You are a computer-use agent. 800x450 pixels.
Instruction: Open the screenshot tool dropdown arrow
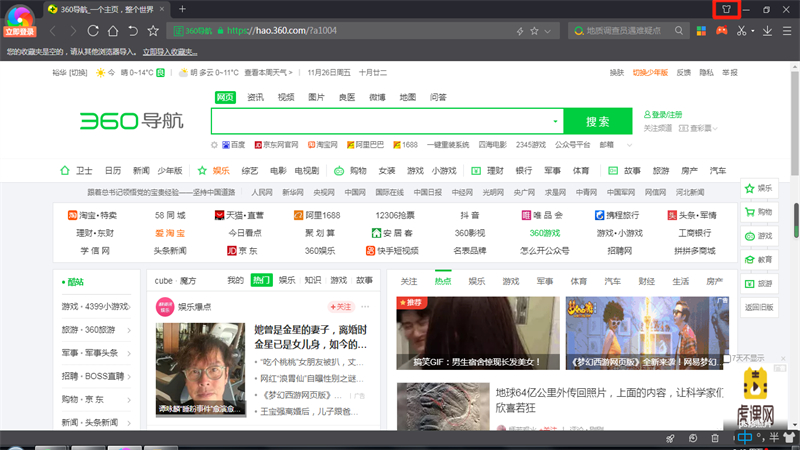pyautogui.click(x=753, y=31)
